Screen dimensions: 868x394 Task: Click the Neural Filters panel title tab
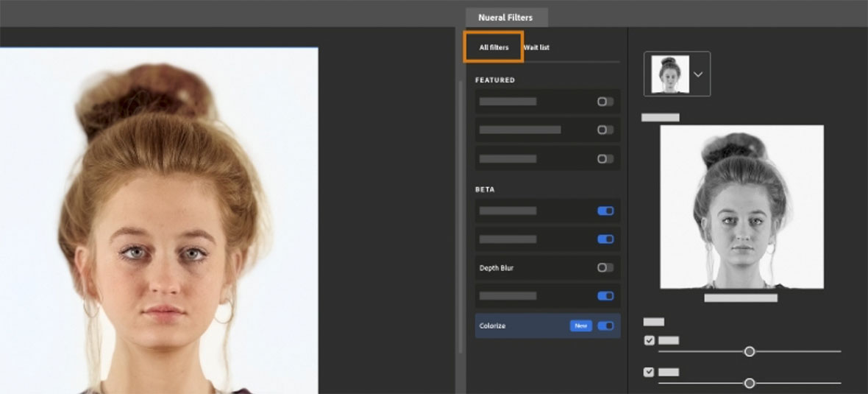pyautogui.click(x=505, y=18)
